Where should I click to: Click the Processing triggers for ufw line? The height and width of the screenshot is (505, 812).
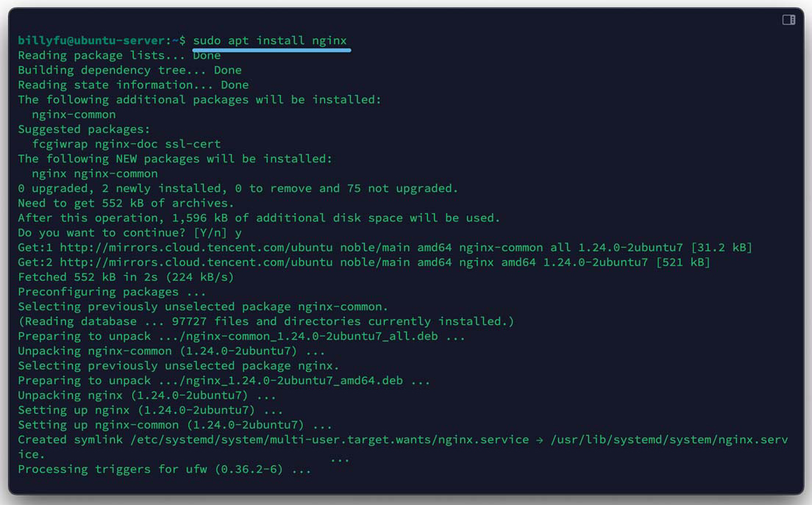(164, 469)
